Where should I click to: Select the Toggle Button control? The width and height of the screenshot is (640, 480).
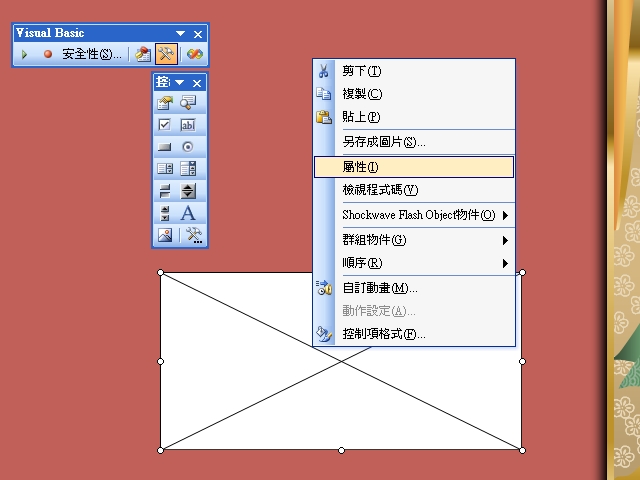tap(164, 191)
